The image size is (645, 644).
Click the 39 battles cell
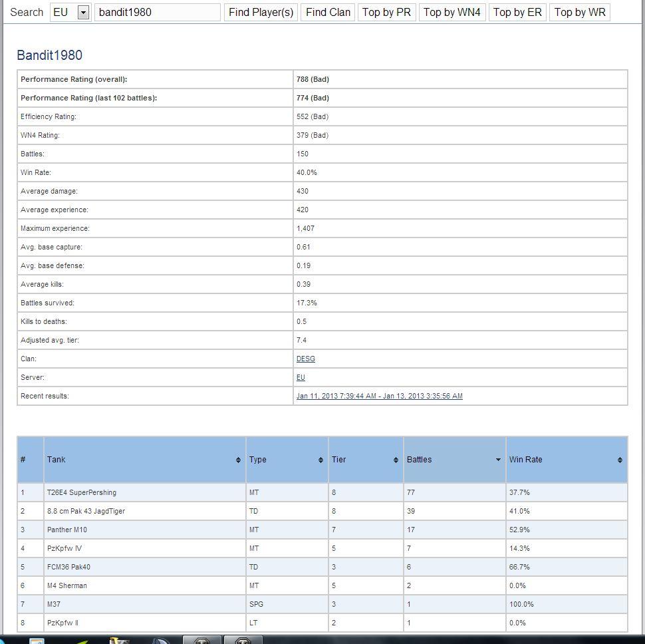[455, 511]
